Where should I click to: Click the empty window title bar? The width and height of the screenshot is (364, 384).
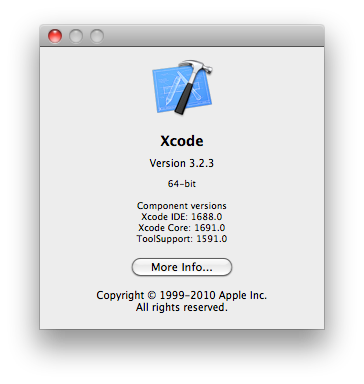[213, 36]
